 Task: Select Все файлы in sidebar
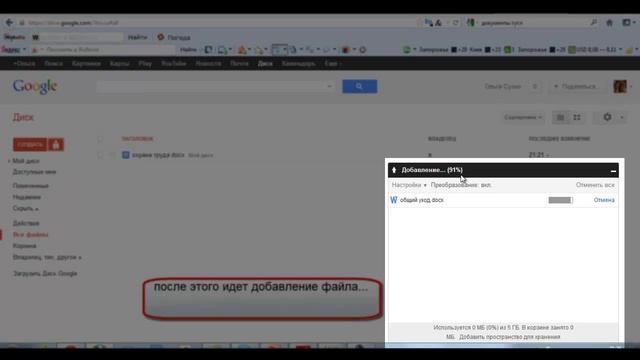click(x=30, y=235)
